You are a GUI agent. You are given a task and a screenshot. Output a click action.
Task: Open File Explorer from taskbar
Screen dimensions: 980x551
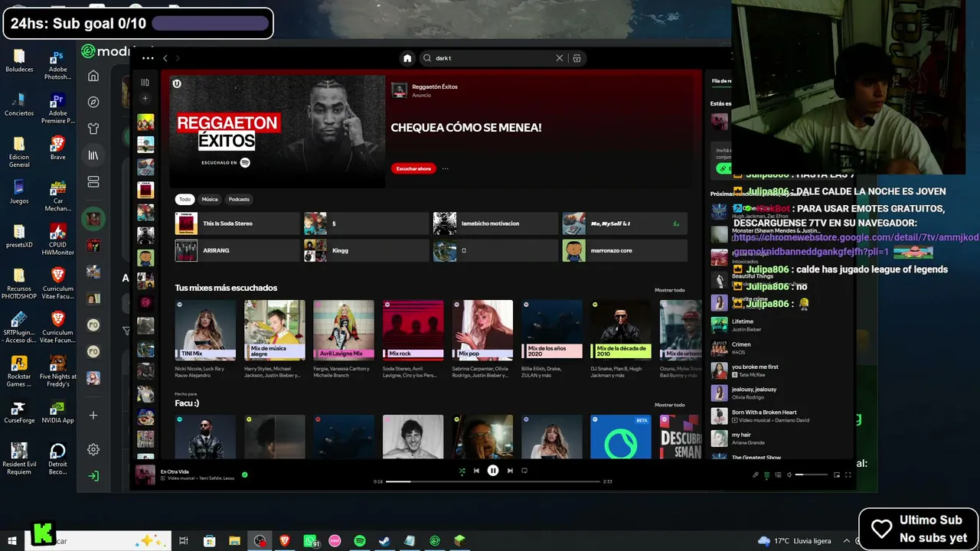234,541
